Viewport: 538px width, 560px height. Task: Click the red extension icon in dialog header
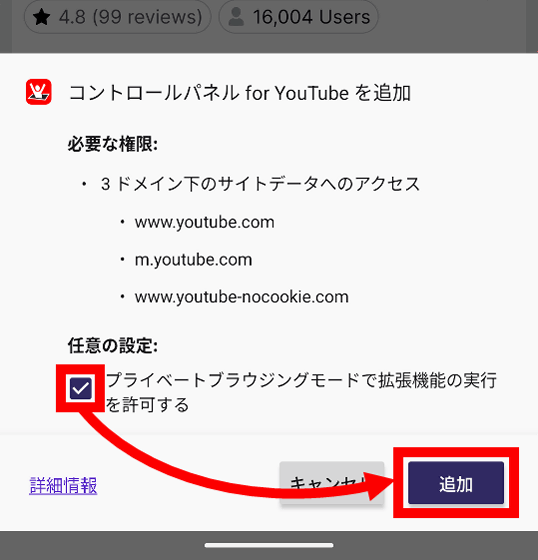click(39, 92)
